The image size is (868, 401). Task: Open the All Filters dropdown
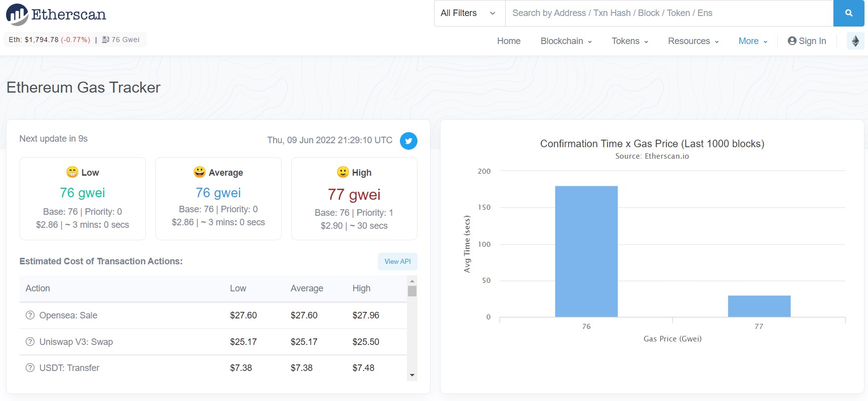pos(469,13)
